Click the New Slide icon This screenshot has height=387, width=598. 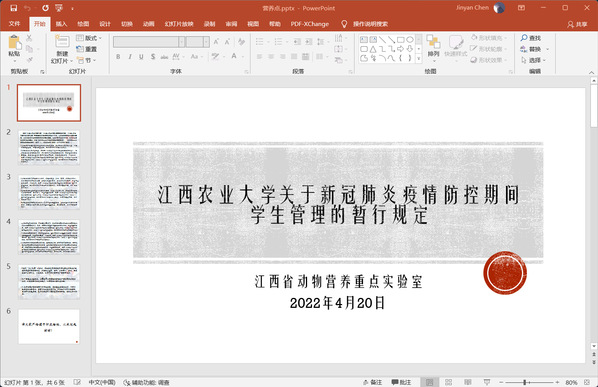tap(62, 41)
